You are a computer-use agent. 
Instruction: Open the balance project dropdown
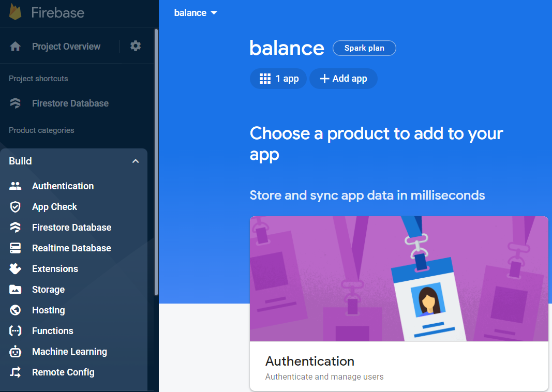click(196, 12)
